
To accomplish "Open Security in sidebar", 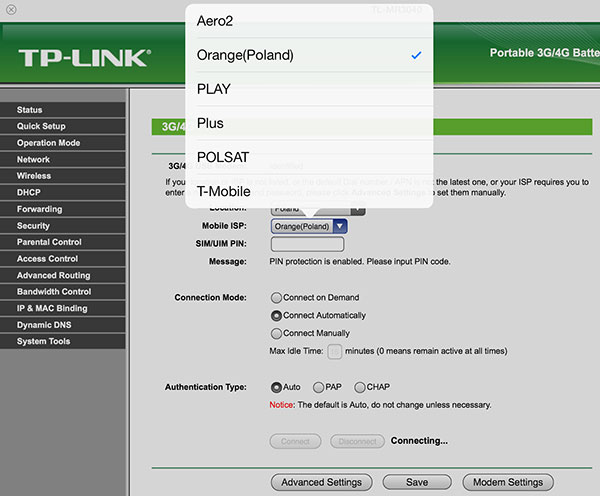I will 63,226.
